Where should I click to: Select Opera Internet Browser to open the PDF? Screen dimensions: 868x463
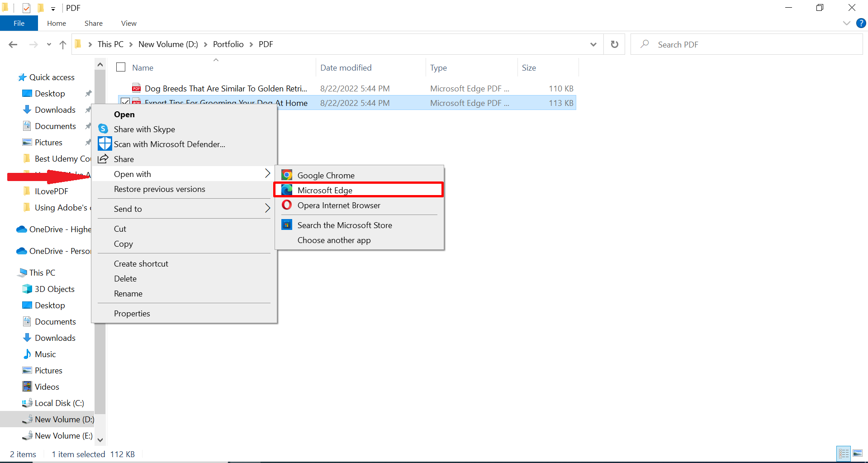point(339,205)
